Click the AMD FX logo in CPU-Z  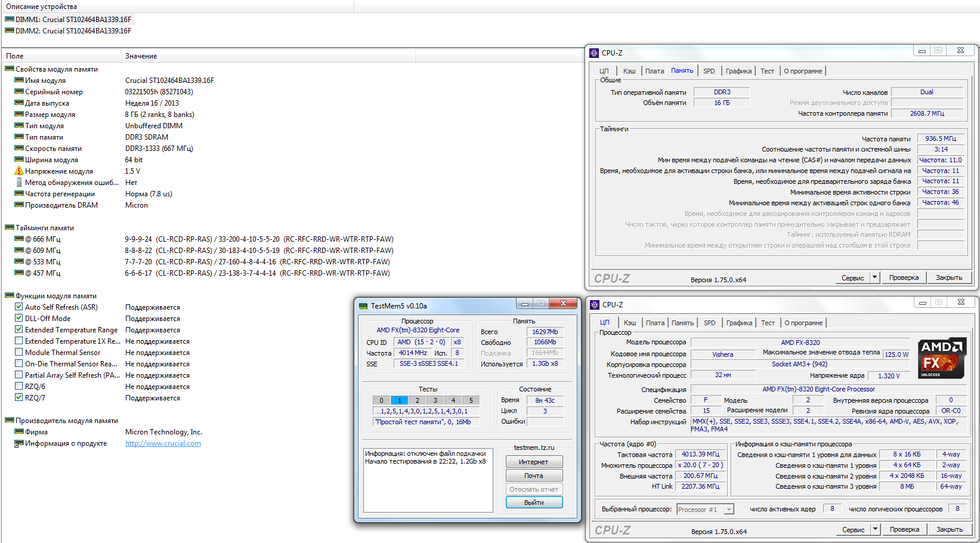point(941,359)
